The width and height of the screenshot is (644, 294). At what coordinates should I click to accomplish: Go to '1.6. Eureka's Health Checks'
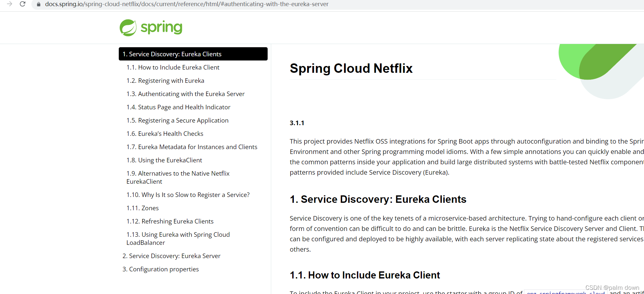[165, 134]
